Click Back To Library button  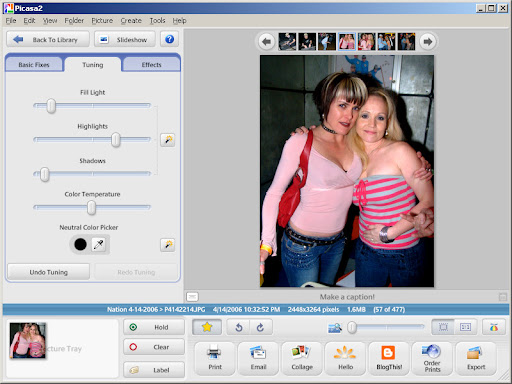coord(48,40)
